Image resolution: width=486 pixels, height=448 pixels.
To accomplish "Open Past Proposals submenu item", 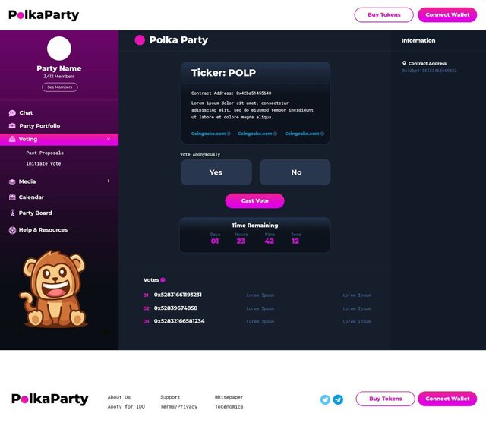I will tap(45, 153).
